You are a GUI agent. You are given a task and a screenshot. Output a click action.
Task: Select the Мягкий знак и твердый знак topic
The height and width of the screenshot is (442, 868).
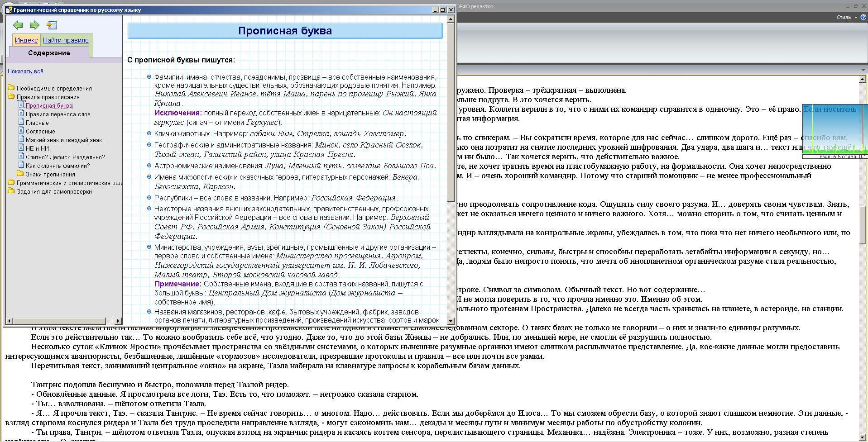[x=64, y=140]
